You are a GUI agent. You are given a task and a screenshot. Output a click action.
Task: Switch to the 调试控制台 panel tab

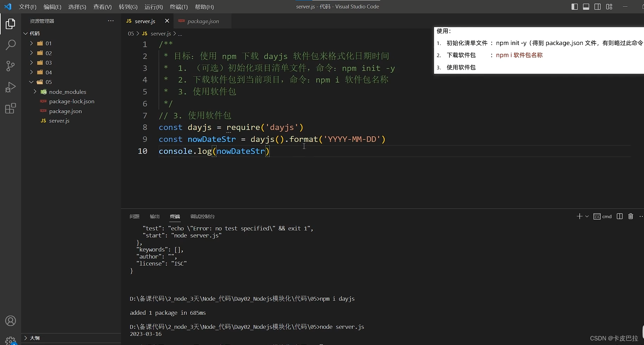(x=202, y=216)
